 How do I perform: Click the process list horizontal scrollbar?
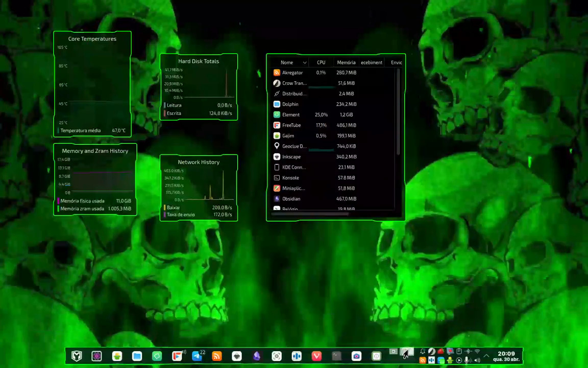[x=310, y=214]
